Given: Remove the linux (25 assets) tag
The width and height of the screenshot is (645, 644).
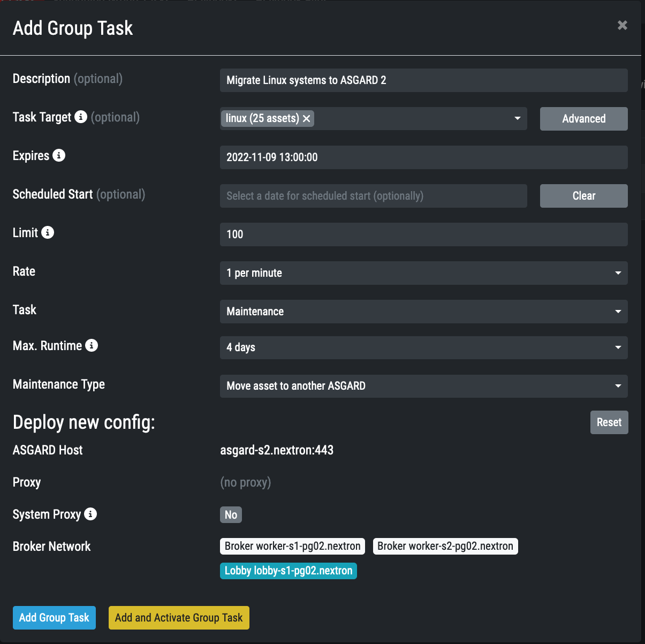Looking at the screenshot, I should point(307,119).
